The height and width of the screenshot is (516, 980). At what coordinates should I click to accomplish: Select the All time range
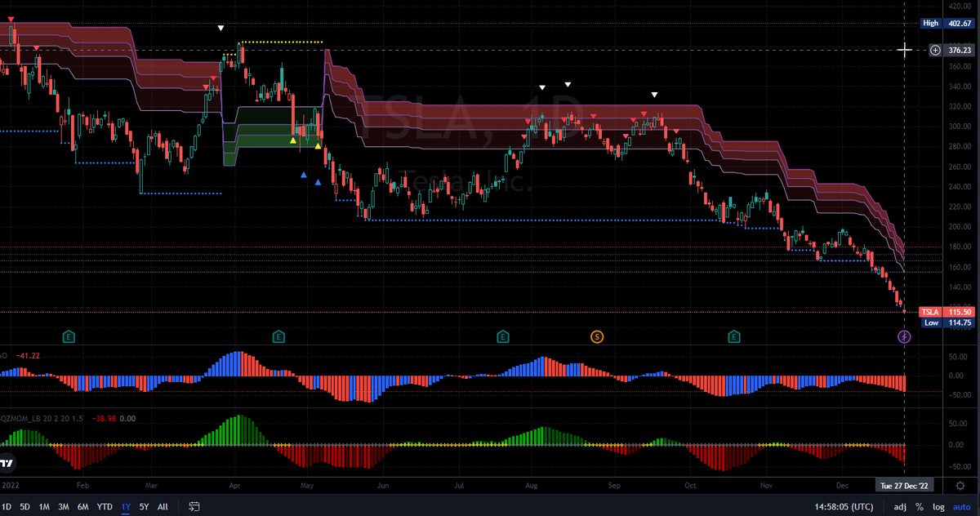[163, 506]
